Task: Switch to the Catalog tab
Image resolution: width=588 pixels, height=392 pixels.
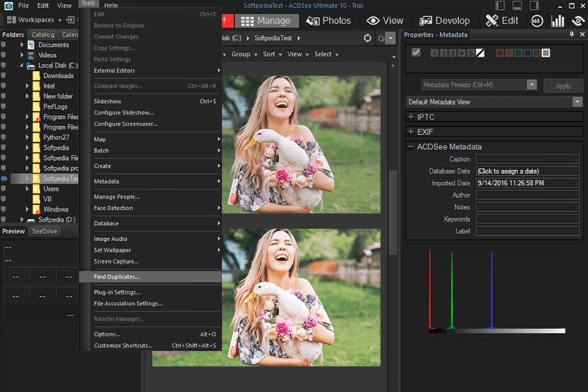Action: tap(43, 35)
